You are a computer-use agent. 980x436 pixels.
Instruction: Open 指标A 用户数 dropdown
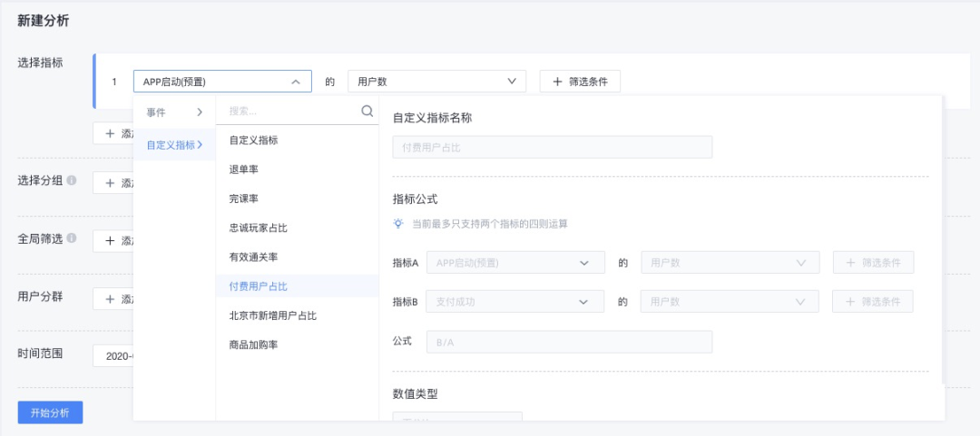point(730,263)
